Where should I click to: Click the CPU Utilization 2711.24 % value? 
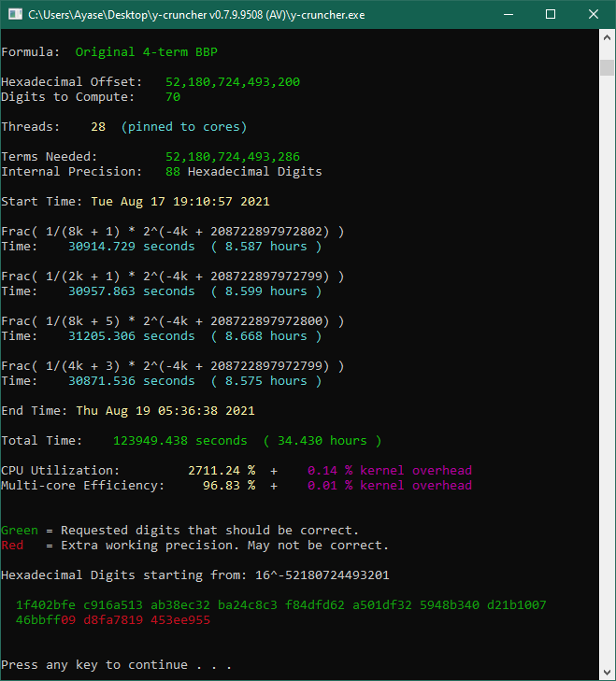pos(222,471)
